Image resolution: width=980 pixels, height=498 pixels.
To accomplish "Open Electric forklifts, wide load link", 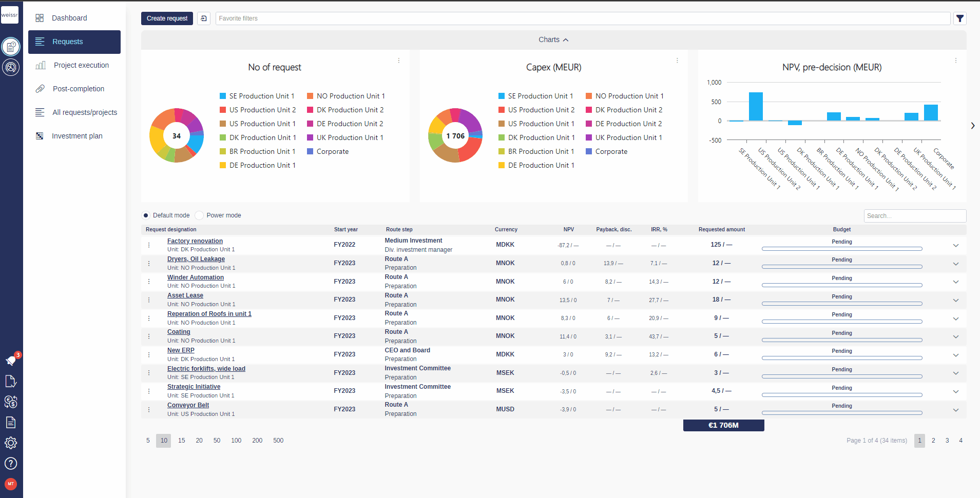I will pos(206,369).
